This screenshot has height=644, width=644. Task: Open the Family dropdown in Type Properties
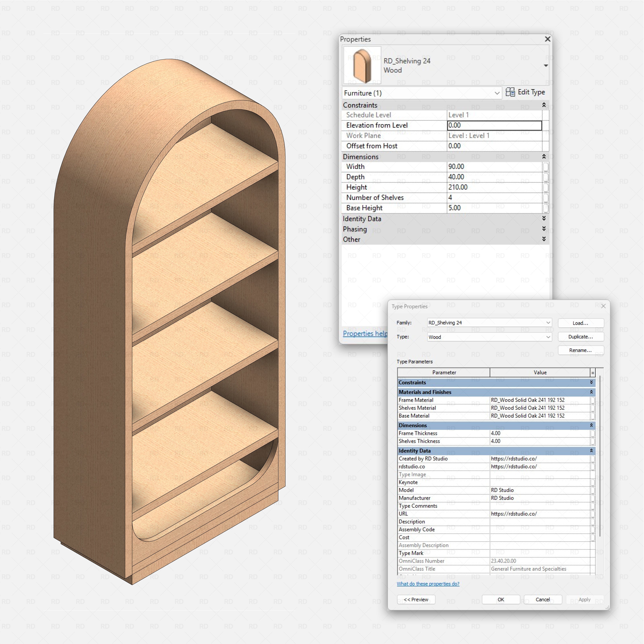point(489,323)
